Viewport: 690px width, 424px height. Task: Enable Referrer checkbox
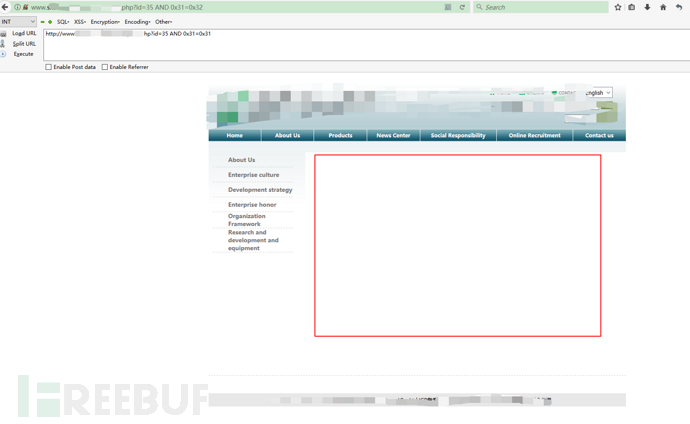[105, 67]
